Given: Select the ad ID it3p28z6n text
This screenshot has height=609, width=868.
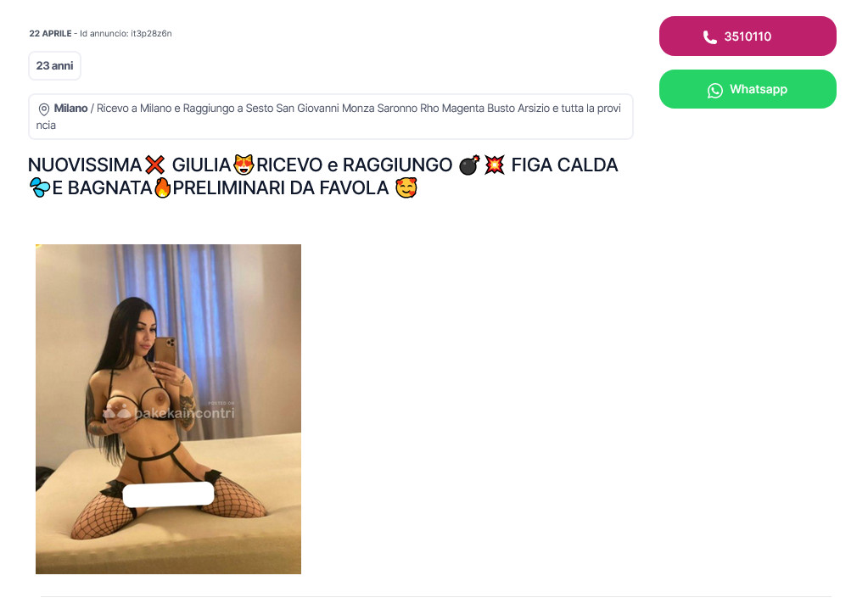Looking at the screenshot, I should 151,34.
